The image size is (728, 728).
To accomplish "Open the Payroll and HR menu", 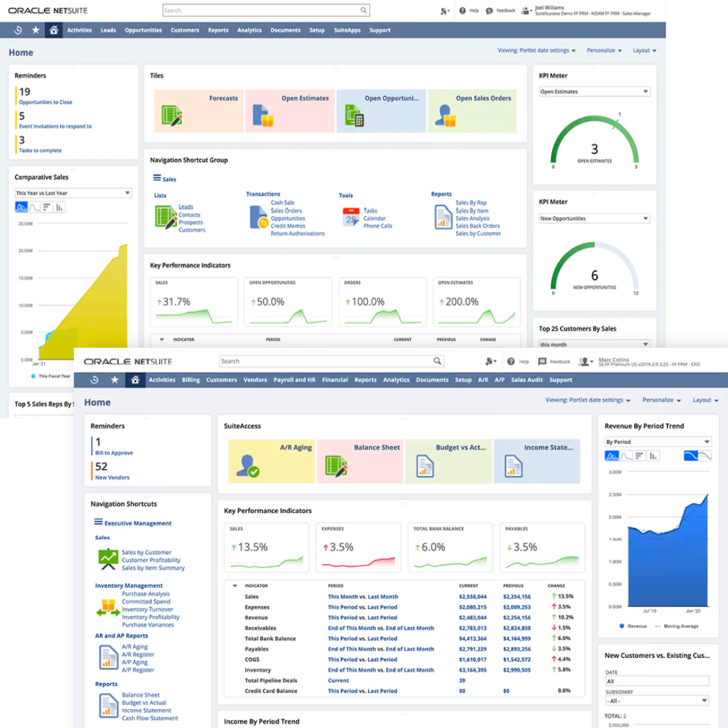I will pos(294,380).
